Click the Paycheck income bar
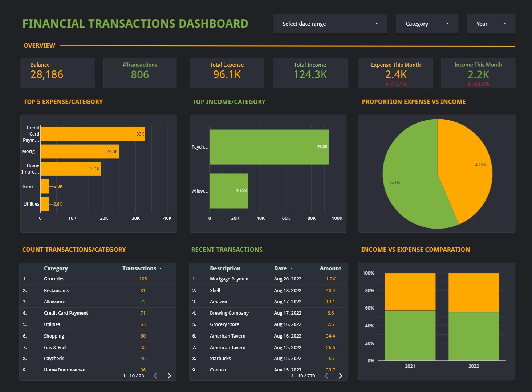 coord(269,146)
